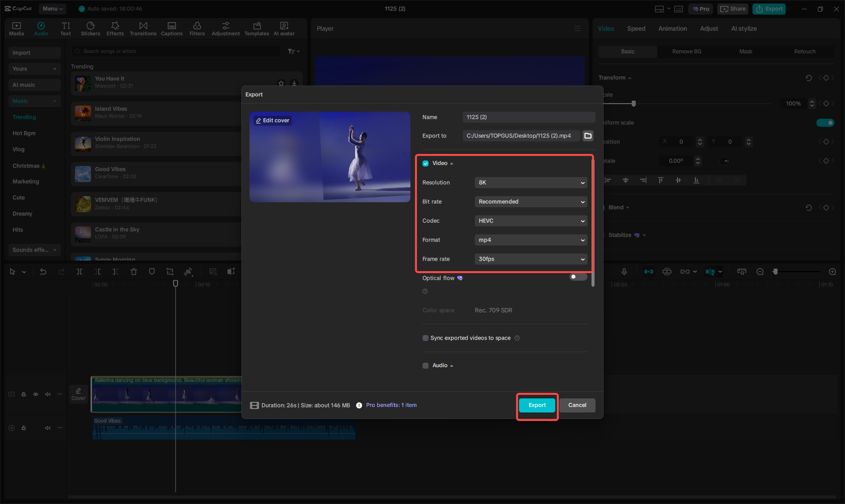The height and width of the screenshot is (504, 845).
Task: Select the Stickers panel icon
Action: pyautogui.click(x=91, y=28)
